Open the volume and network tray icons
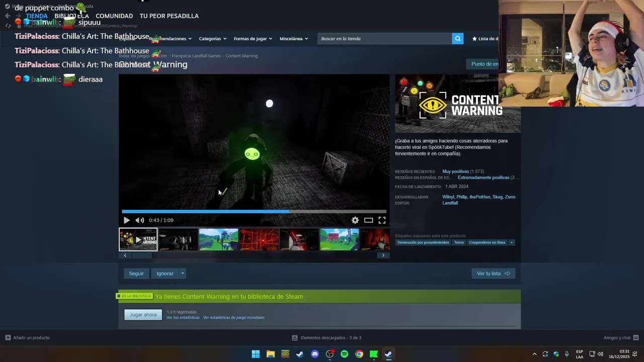This screenshot has width=644, height=362. tap(596, 354)
